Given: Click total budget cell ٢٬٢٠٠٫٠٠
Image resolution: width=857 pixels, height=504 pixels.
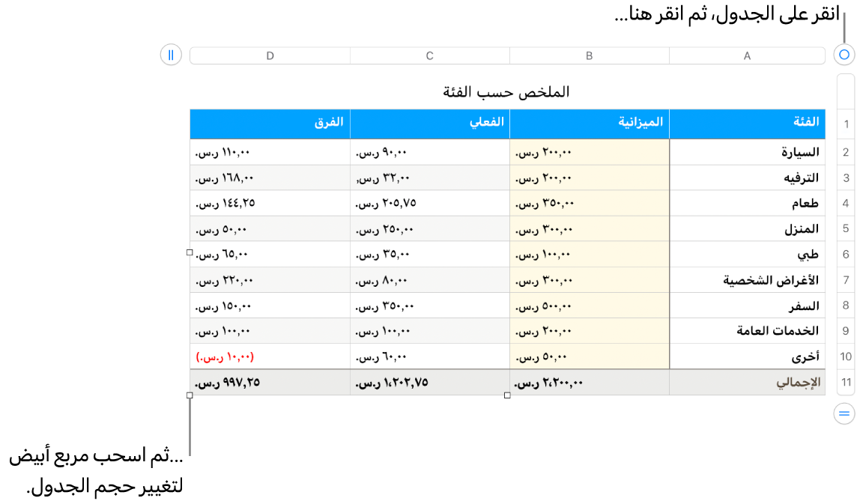Looking at the screenshot, I should click(589, 382).
